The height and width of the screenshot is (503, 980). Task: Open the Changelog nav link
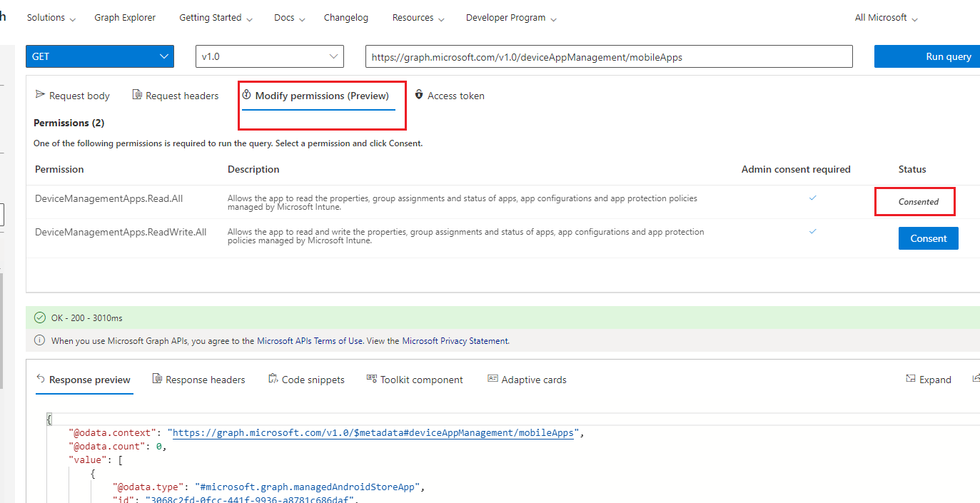(x=346, y=18)
